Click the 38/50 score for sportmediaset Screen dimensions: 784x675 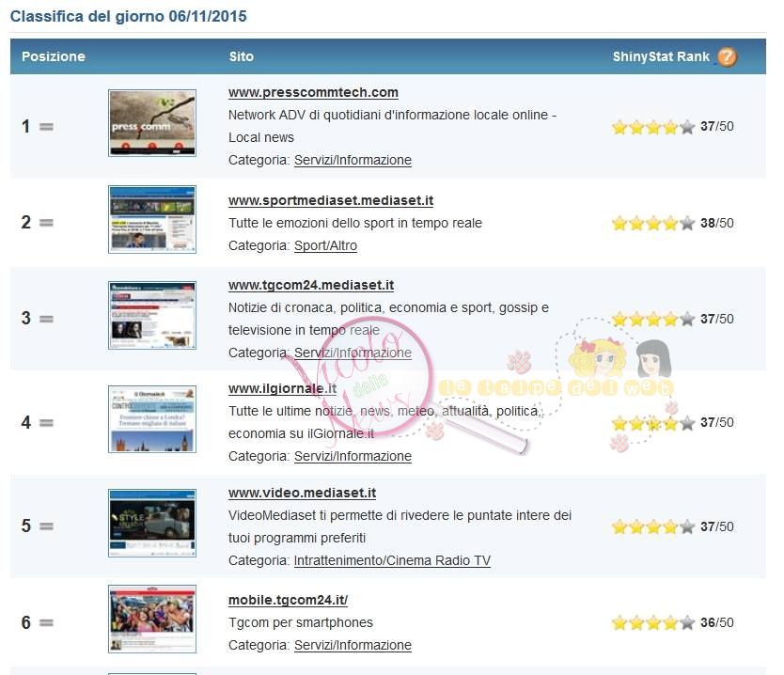point(717,223)
